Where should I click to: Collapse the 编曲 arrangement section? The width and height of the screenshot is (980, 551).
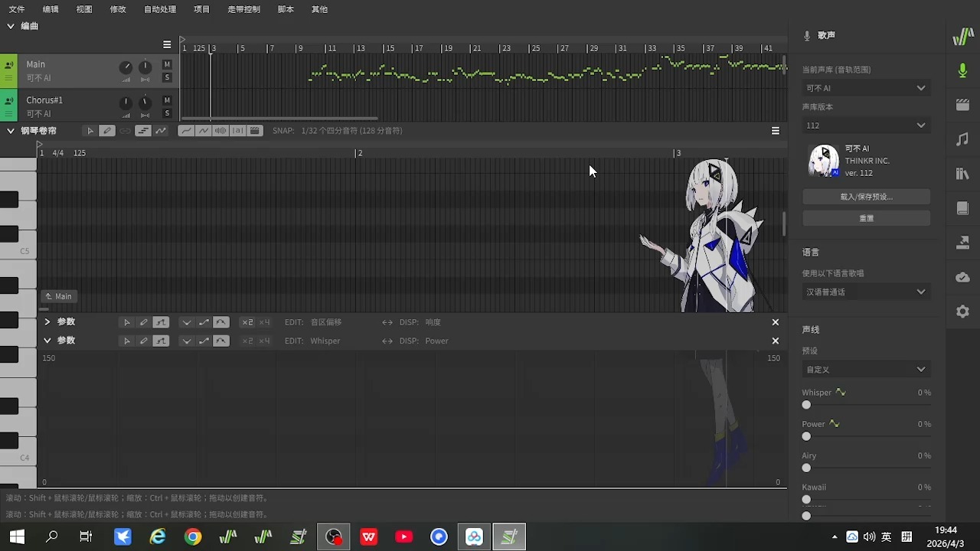pyautogui.click(x=11, y=26)
